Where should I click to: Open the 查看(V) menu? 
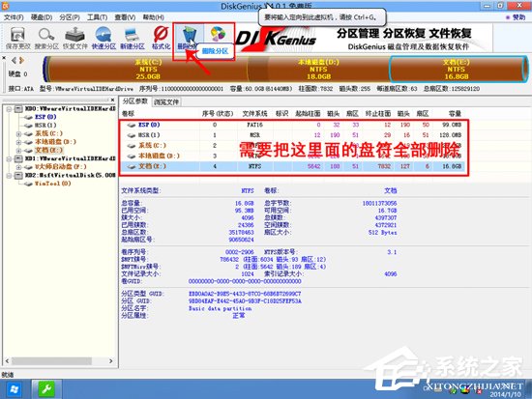[125, 17]
